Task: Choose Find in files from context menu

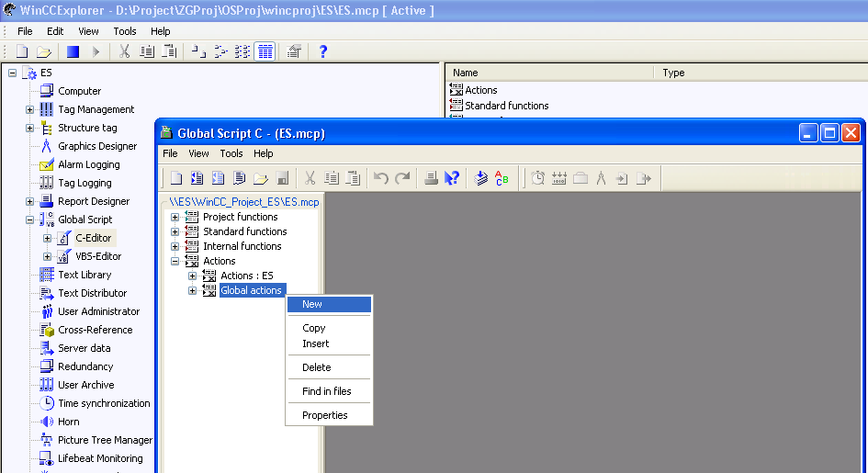Action: (x=329, y=391)
